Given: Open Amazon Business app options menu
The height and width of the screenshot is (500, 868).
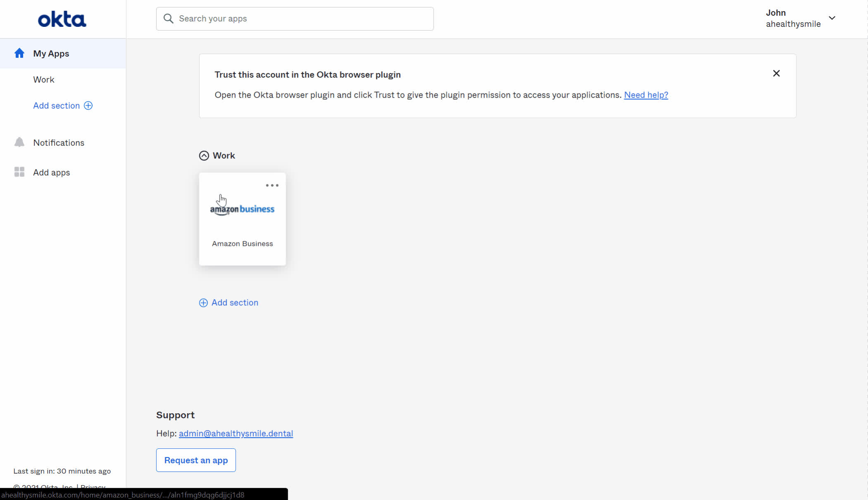Looking at the screenshot, I should [x=272, y=186].
